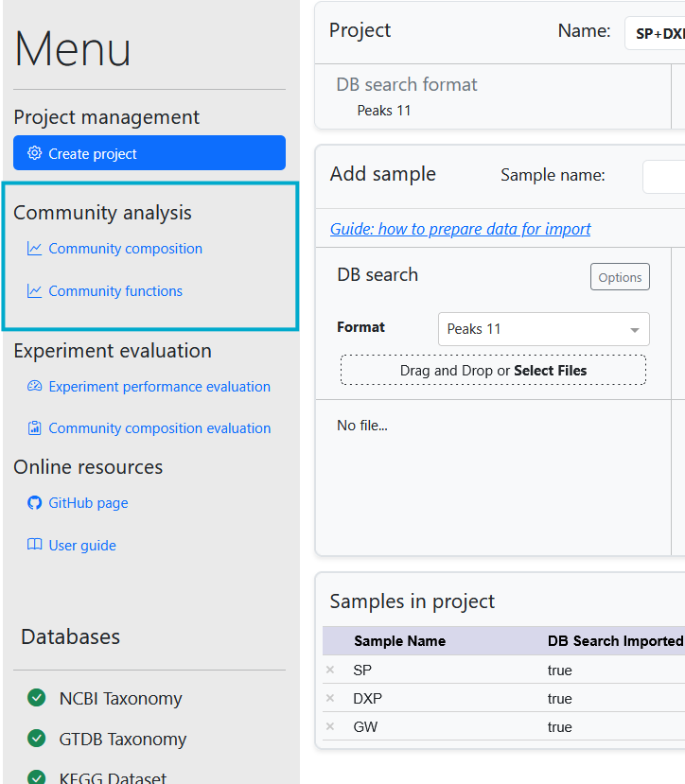Click the Sample name input field

pyautogui.click(x=664, y=176)
